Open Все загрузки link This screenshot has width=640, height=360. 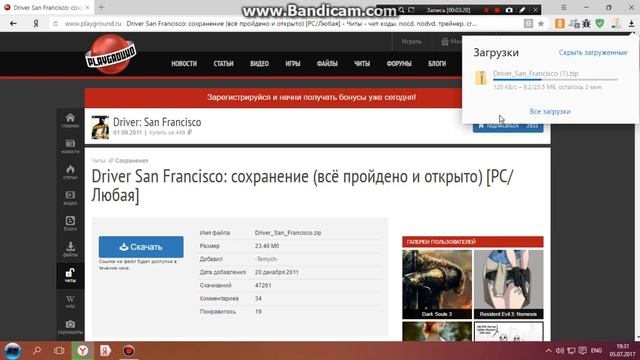point(550,111)
